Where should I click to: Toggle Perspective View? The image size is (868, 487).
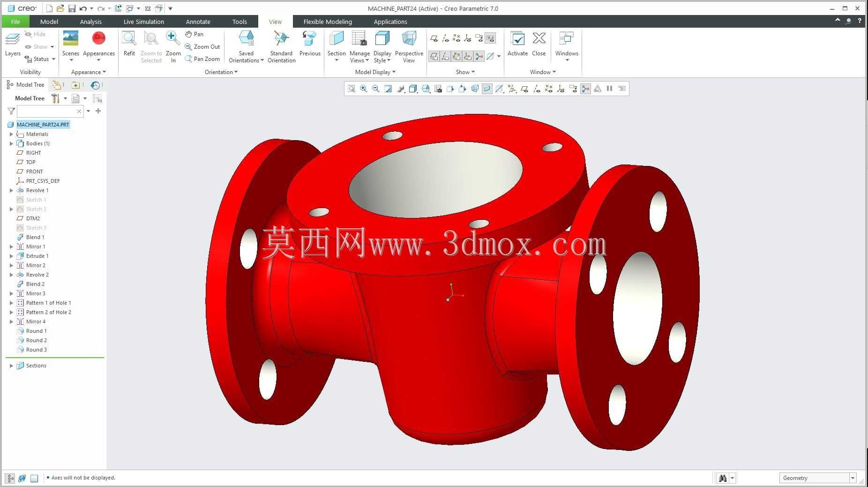(409, 46)
